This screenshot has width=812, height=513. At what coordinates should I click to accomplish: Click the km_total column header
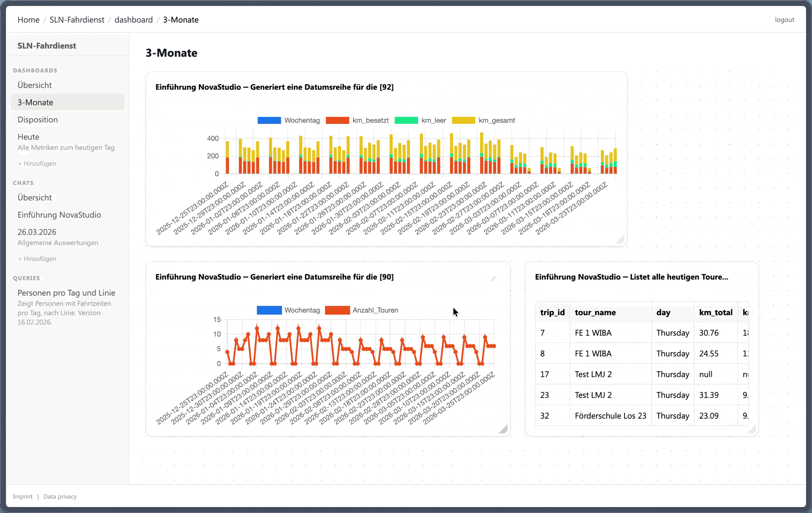pyautogui.click(x=716, y=312)
